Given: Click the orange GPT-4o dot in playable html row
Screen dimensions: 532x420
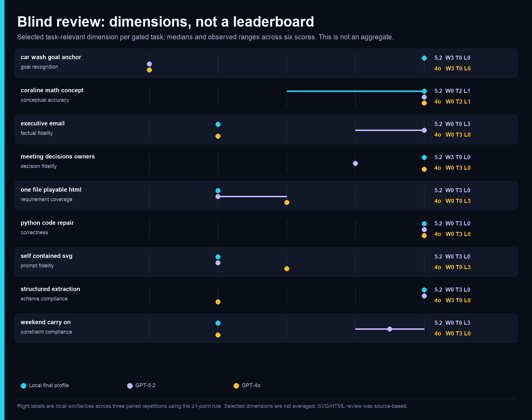Looking at the screenshot, I should pyautogui.click(x=287, y=202).
